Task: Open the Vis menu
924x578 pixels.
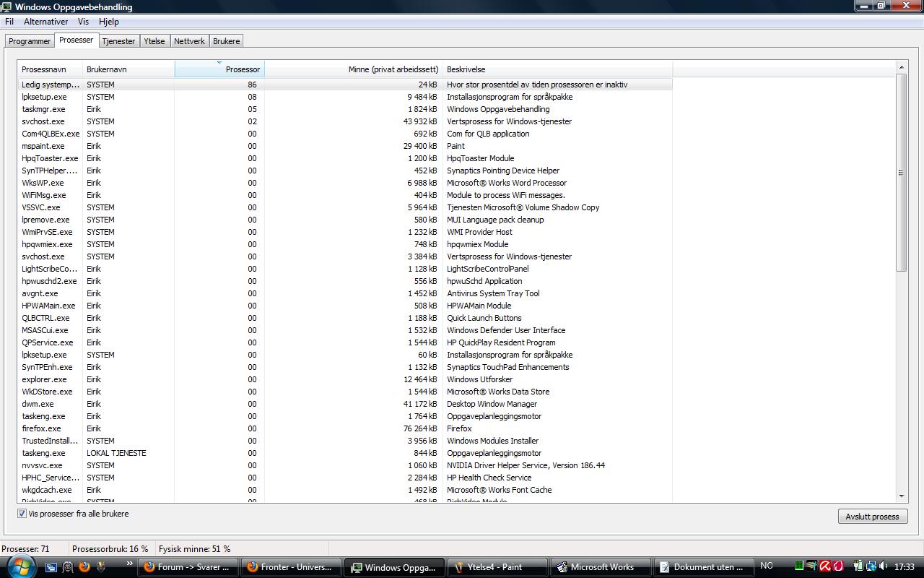Action: 84,22
